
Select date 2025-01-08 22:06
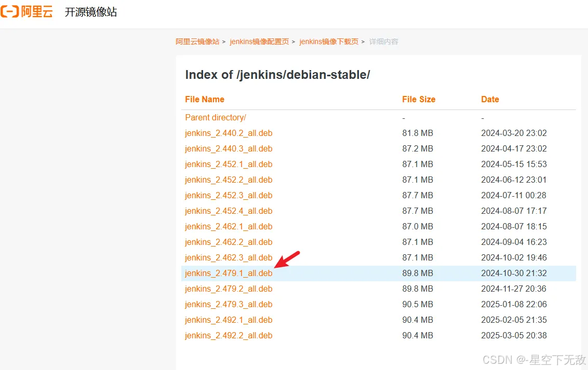pos(514,305)
